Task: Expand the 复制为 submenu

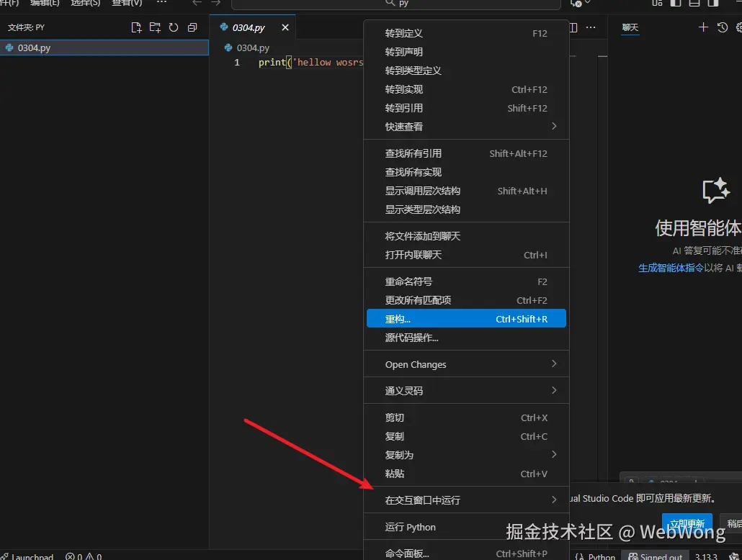Action: pos(466,455)
